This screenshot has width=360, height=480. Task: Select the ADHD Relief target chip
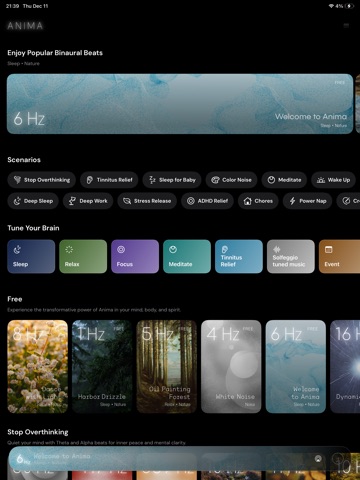pos(207,201)
